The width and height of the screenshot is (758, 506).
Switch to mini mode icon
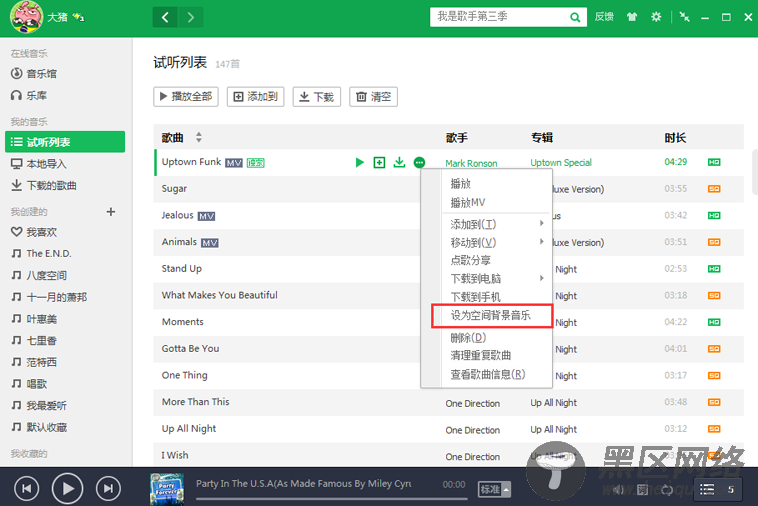[685, 17]
